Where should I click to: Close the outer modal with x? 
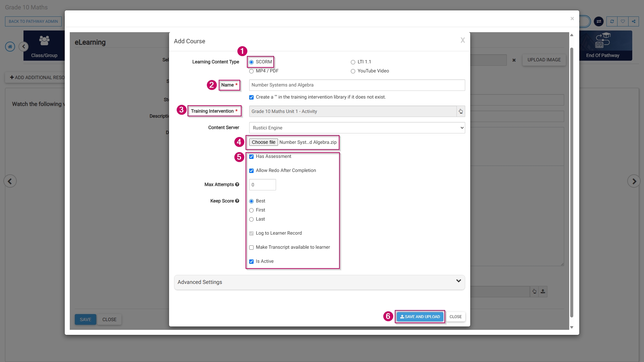[x=572, y=19]
